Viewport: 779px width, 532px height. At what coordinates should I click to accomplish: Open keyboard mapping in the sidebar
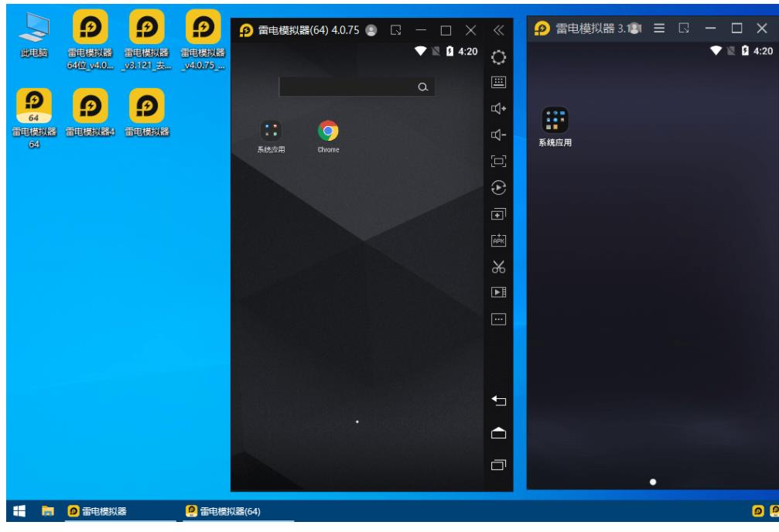pyautogui.click(x=498, y=82)
